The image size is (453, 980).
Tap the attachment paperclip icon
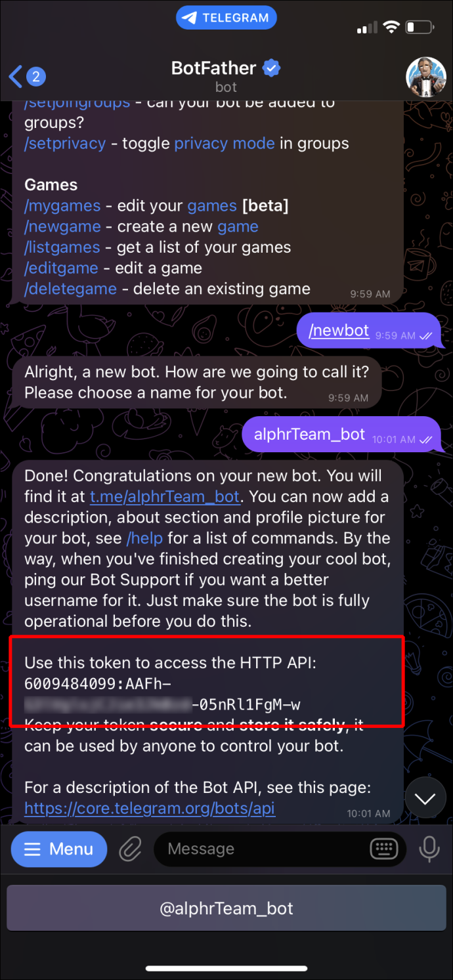click(x=130, y=849)
